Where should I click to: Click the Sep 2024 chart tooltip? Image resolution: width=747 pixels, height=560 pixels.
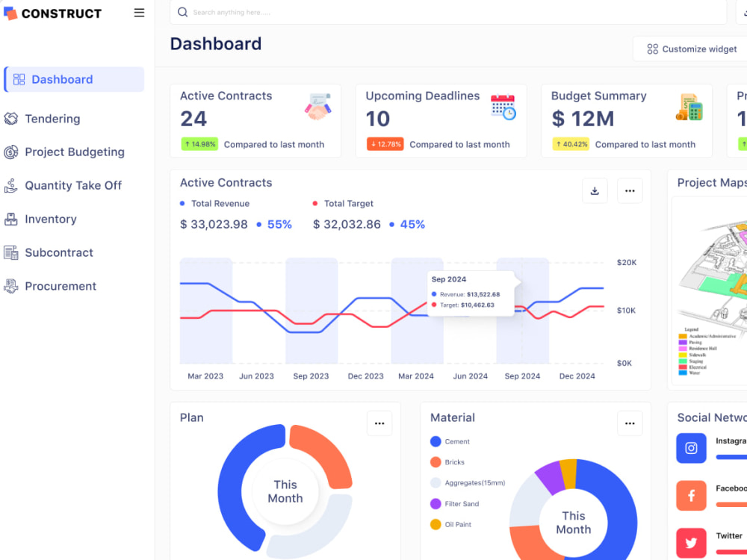point(471,293)
